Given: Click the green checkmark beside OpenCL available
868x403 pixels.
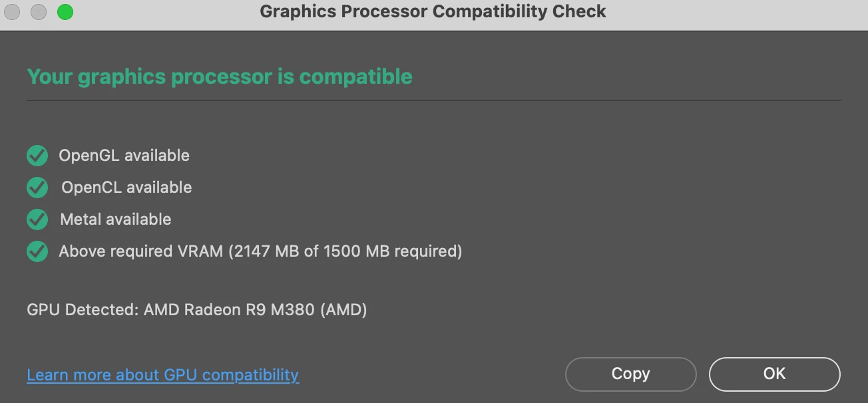Looking at the screenshot, I should (x=37, y=188).
